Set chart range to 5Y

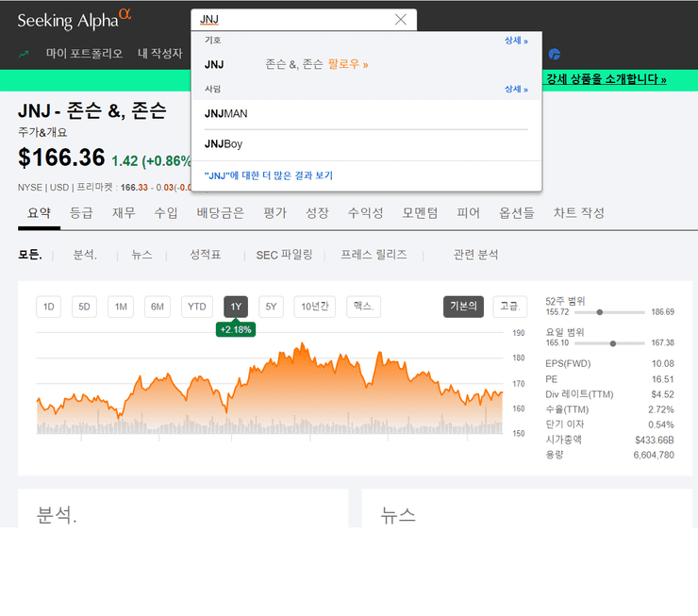271,307
